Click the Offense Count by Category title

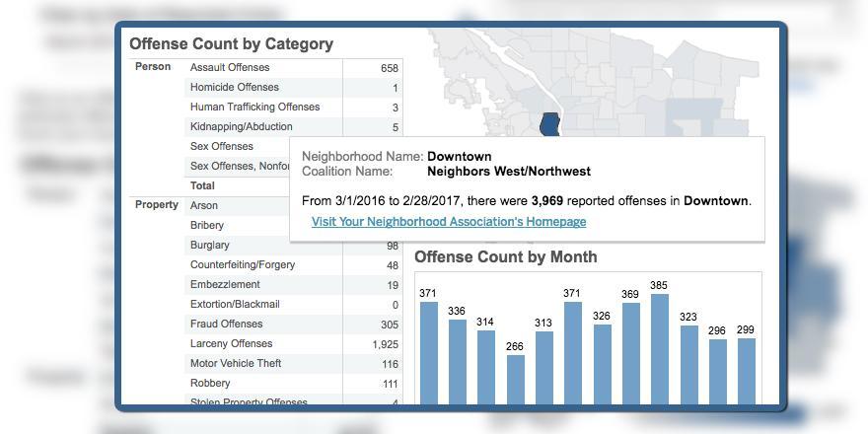click(x=232, y=44)
